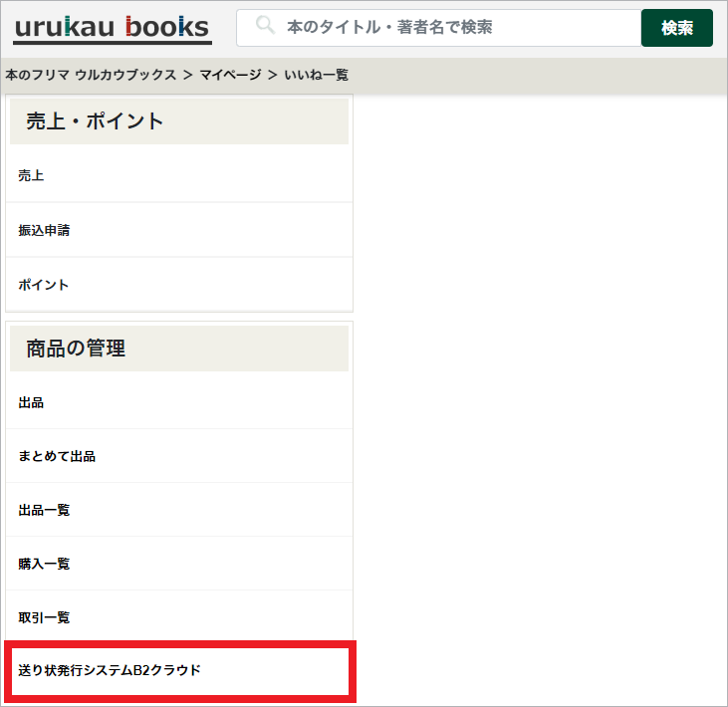
Task: Select ポイント in the sidebar
Action: click(x=44, y=285)
